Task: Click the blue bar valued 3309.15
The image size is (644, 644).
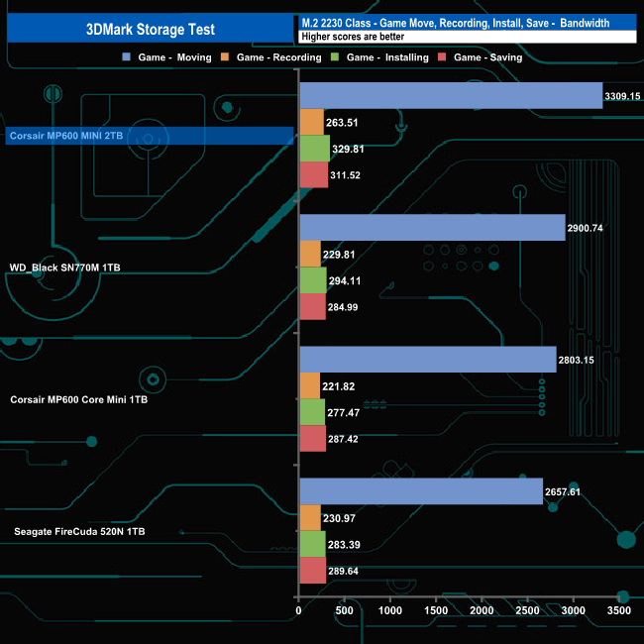Action: coord(452,96)
